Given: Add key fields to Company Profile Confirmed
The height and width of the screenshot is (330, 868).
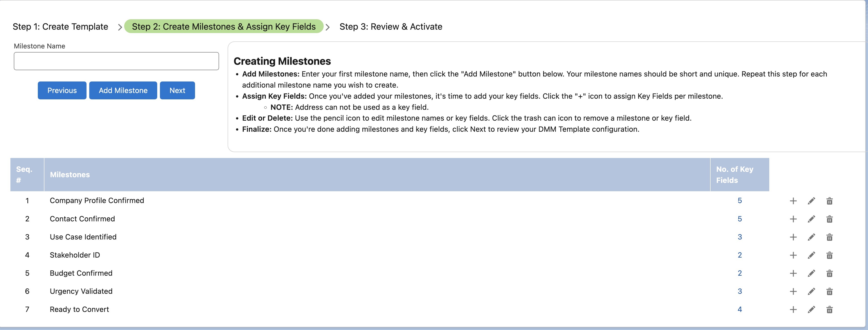Looking at the screenshot, I should click(x=793, y=201).
